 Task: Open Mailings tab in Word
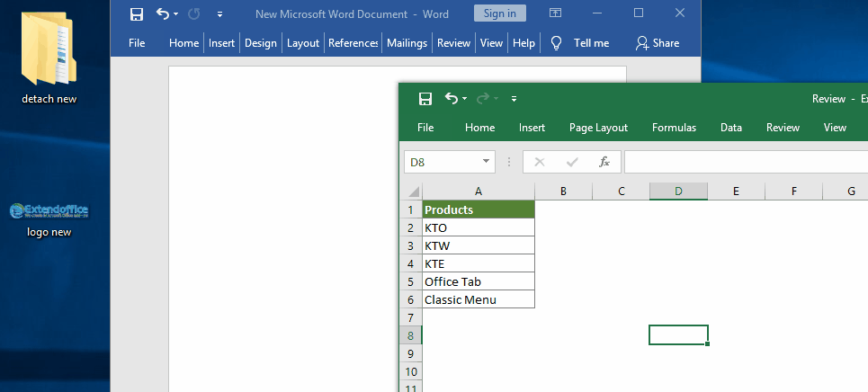point(407,43)
